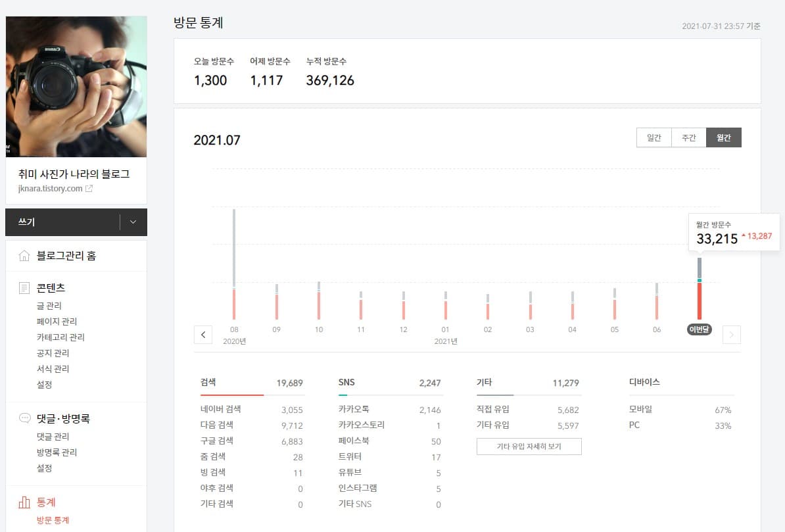Screen dimensions: 785x532
Task: Go to 페이지 관리
Action: 57,322
